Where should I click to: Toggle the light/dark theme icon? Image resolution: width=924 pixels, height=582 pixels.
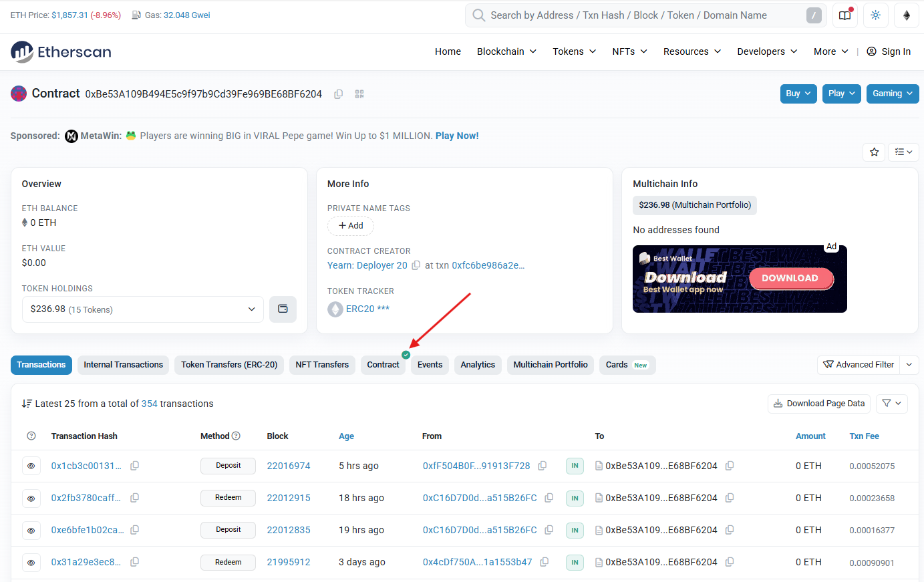[875, 15]
